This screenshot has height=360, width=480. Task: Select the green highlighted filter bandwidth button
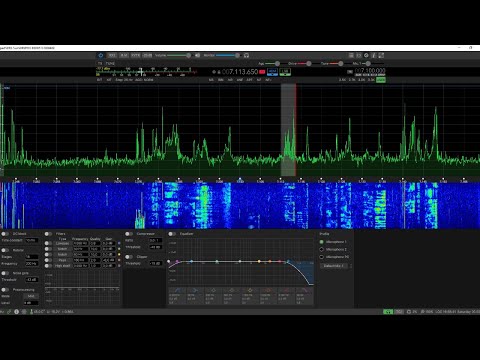pos(381,80)
